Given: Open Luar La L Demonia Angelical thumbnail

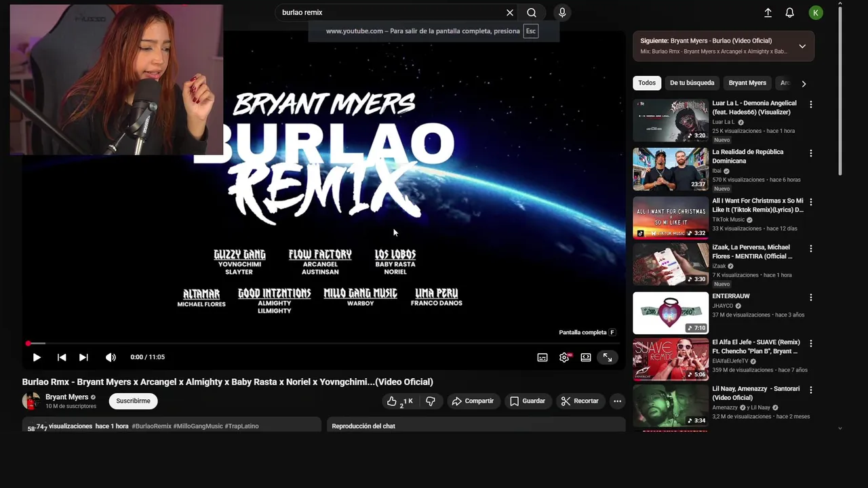Looking at the screenshot, I should [x=671, y=121].
